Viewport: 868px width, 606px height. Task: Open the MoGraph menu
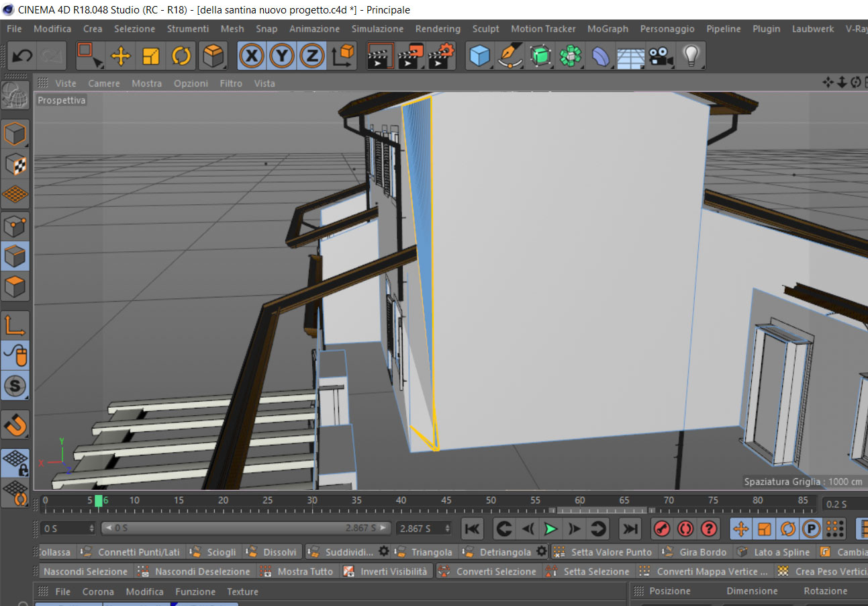(x=608, y=29)
